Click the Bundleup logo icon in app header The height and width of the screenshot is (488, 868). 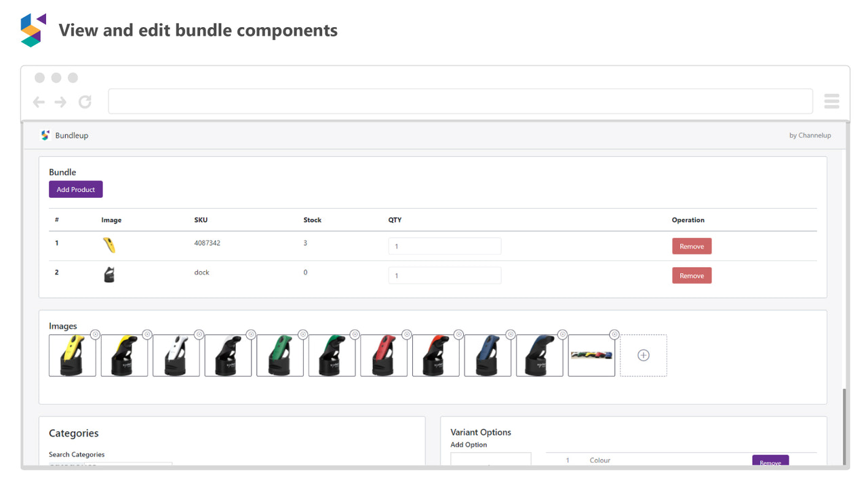pyautogui.click(x=45, y=135)
